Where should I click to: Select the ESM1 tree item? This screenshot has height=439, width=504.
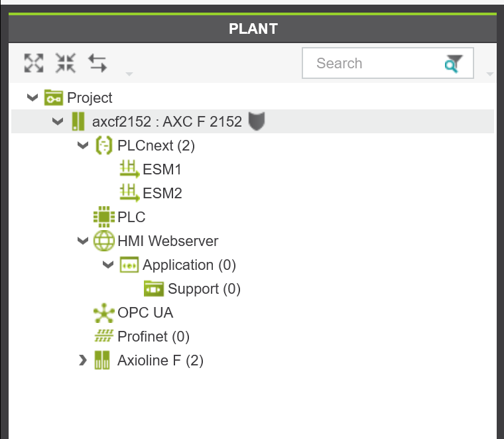pyautogui.click(x=151, y=169)
